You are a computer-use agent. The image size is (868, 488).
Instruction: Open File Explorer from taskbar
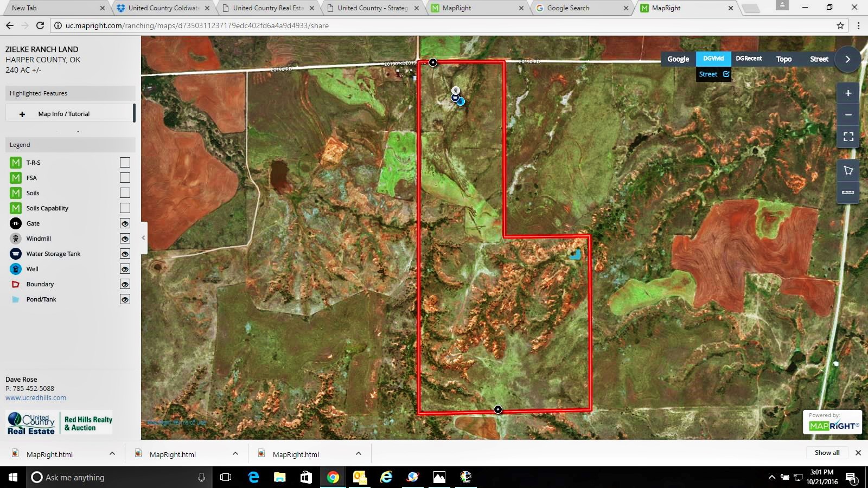[x=279, y=477]
